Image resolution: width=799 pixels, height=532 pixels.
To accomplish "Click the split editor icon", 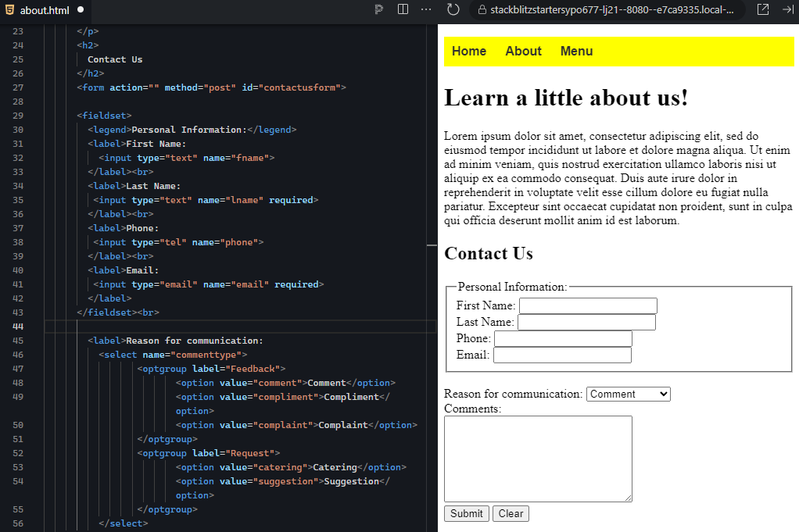I will [402, 9].
